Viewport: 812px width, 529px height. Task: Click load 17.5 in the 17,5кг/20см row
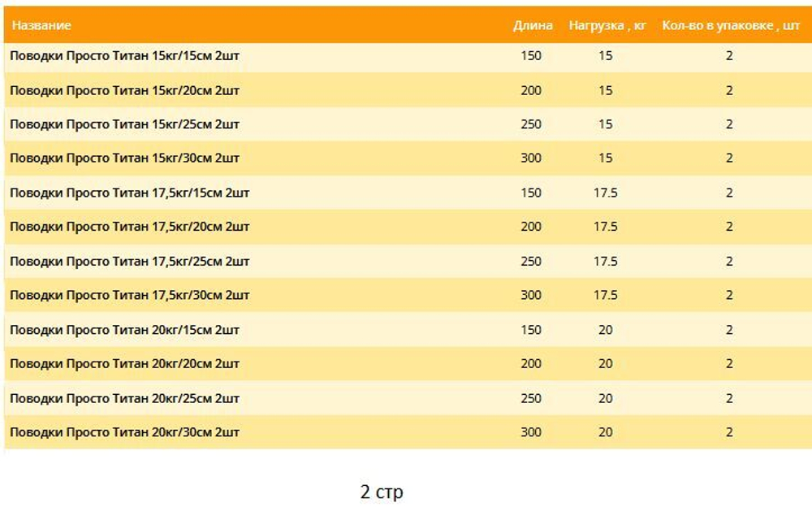click(x=606, y=227)
